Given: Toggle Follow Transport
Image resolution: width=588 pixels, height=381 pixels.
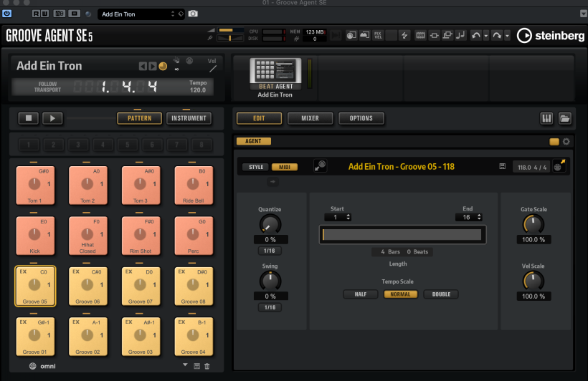Looking at the screenshot, I should [x=47, y=87].
